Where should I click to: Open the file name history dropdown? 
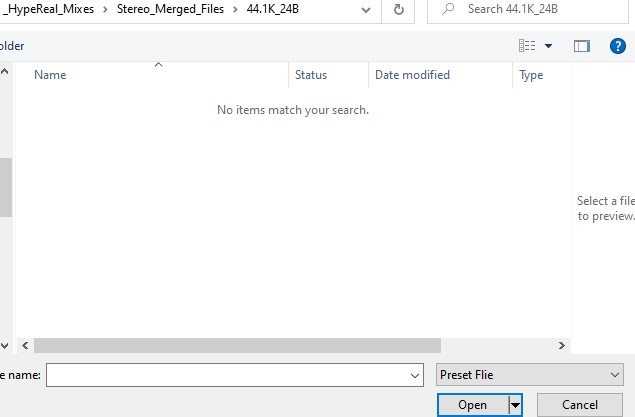415,375
